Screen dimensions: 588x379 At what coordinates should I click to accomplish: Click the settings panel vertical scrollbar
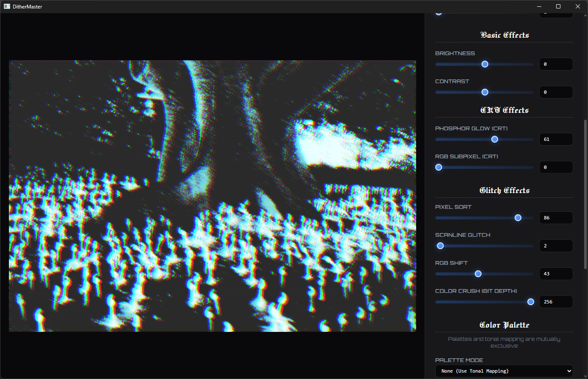[x=586, y=194]
